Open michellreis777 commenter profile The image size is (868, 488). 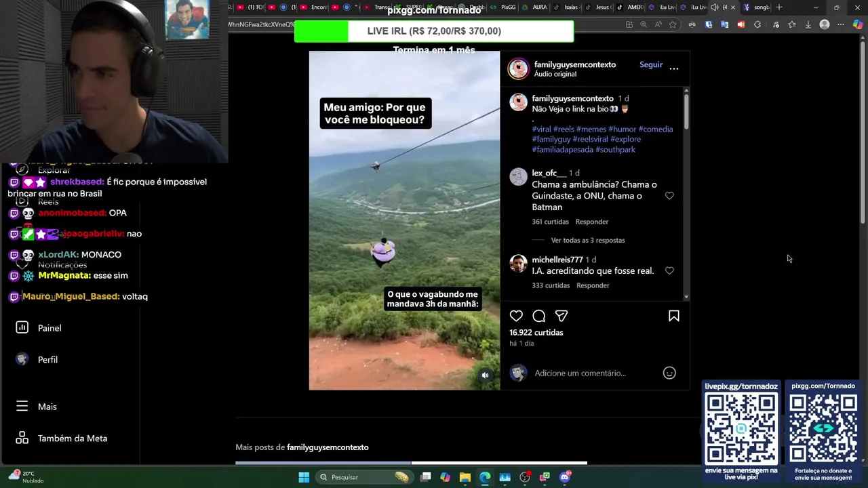[x=557, y=260]
